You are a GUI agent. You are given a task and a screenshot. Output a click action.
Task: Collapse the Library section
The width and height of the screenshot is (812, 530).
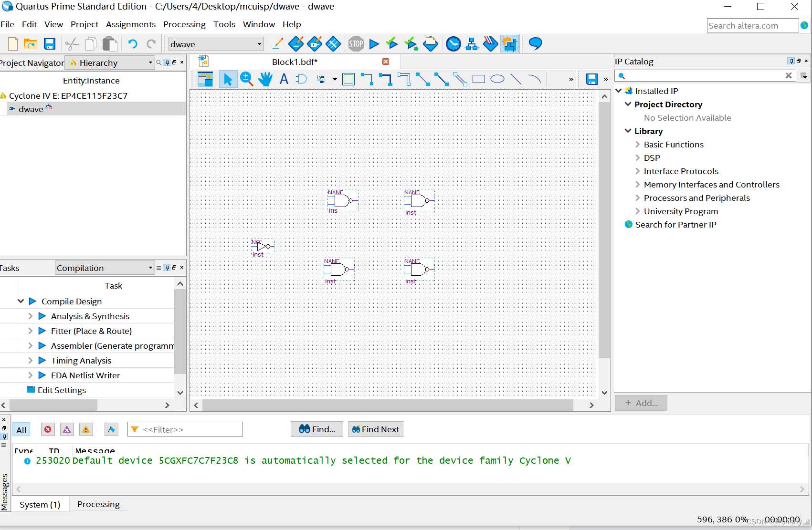click(x=628, y=131)
